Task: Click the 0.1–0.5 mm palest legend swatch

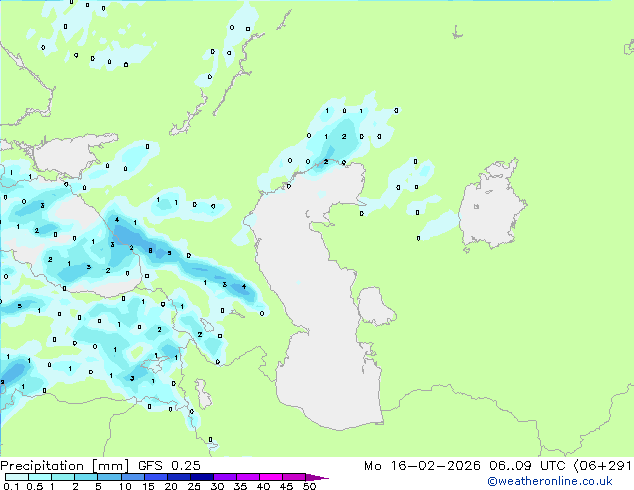Action: tap(17, 477)
